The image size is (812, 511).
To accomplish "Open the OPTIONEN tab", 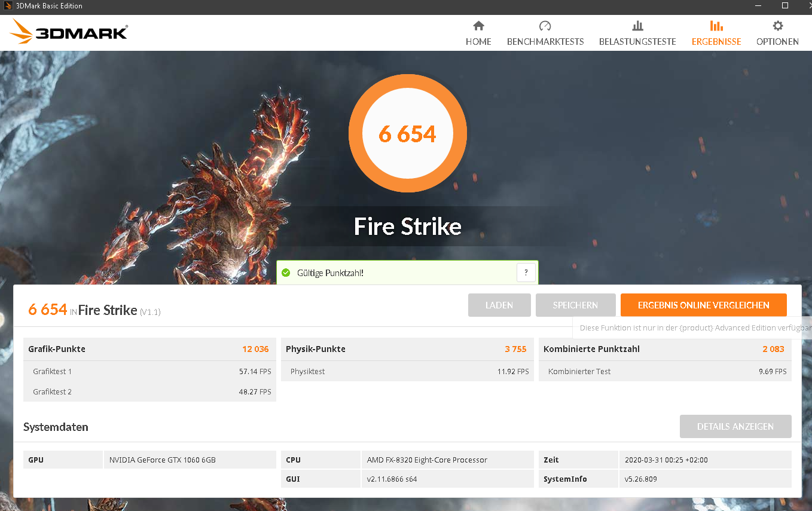I will tap(777, 33).
